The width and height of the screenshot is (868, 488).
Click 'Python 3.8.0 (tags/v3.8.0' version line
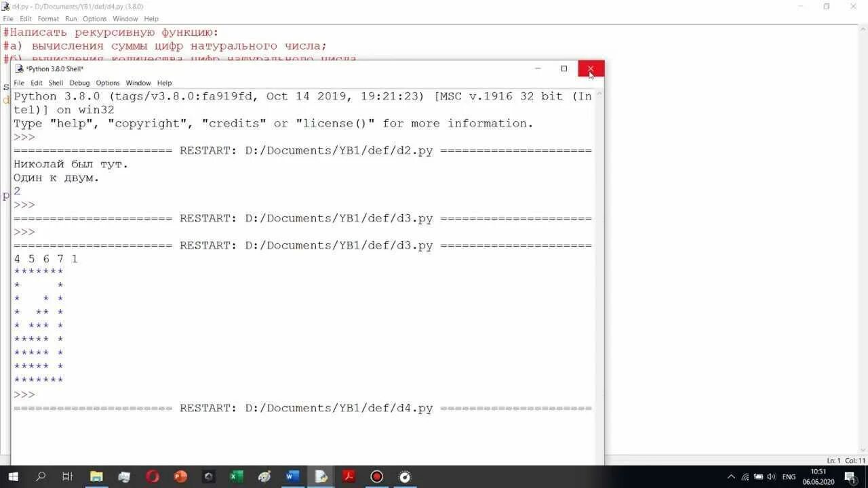[x=302, y=96]
